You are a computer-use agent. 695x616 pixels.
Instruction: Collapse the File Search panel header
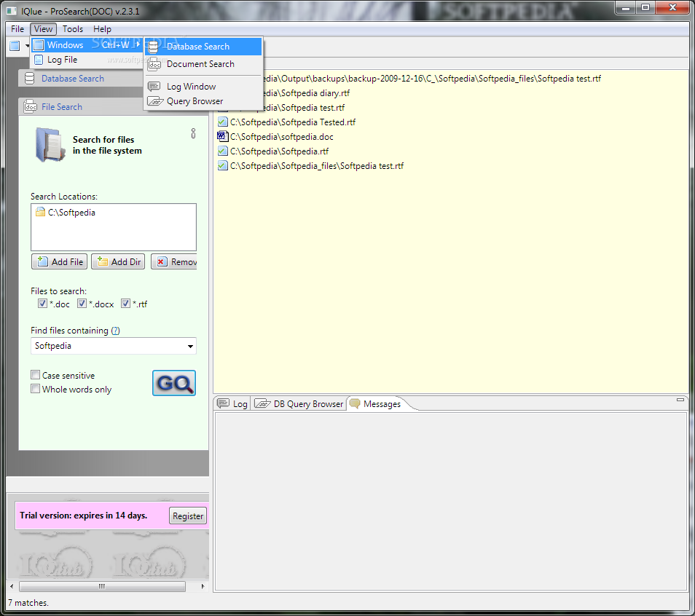pyautogui.click(x=82, y=107)
